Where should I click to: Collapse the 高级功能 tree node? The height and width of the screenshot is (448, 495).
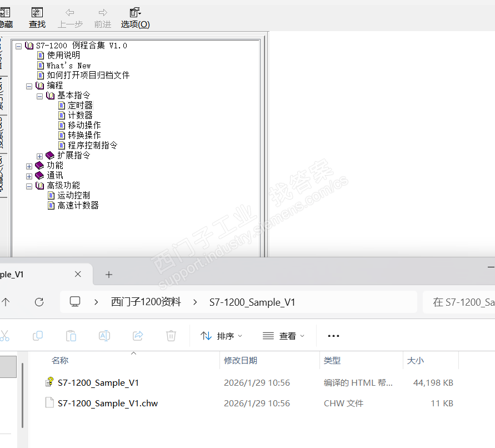(x=29, y=186)
